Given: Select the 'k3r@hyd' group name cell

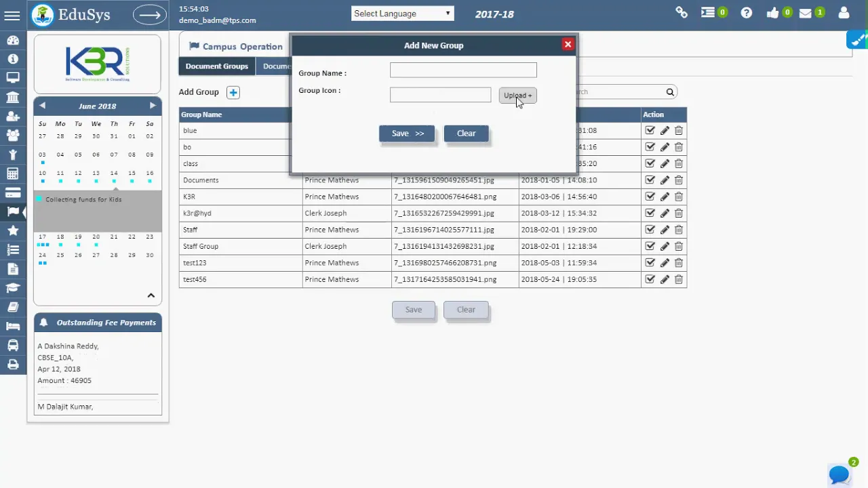Looking at the screenshot, I should 241,213.
